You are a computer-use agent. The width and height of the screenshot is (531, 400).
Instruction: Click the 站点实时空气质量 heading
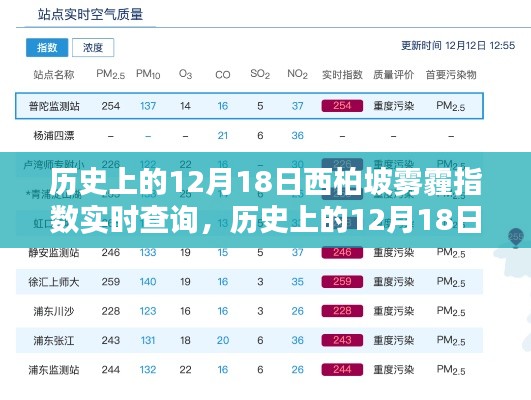(90, 15)
